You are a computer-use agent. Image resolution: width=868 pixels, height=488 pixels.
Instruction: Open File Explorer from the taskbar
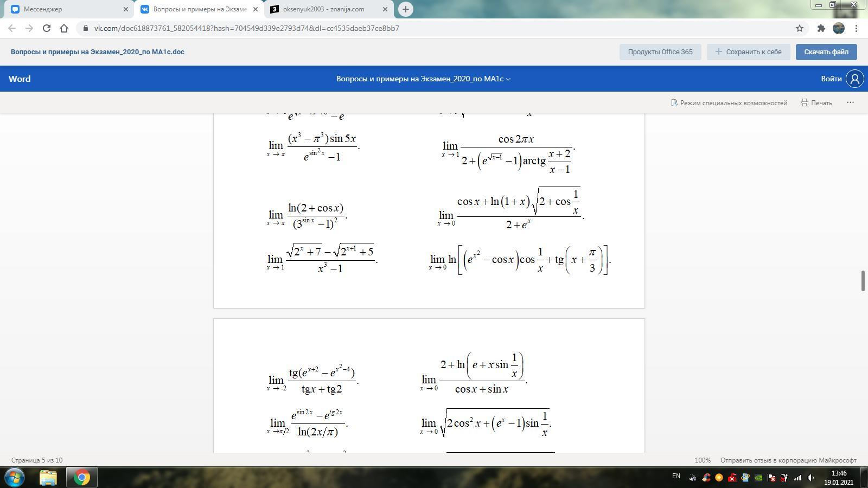click(x=48, y=477)
